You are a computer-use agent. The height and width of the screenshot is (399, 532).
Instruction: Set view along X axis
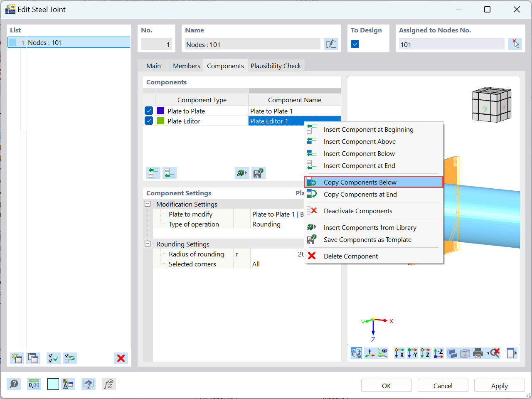(x=399, y=353)
